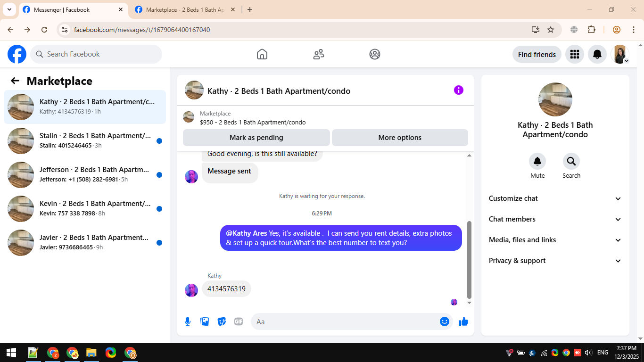The height and width of the screenshot is (362, 644).
Task: Click the Search Facebook field
Action: tap(96, 54)
